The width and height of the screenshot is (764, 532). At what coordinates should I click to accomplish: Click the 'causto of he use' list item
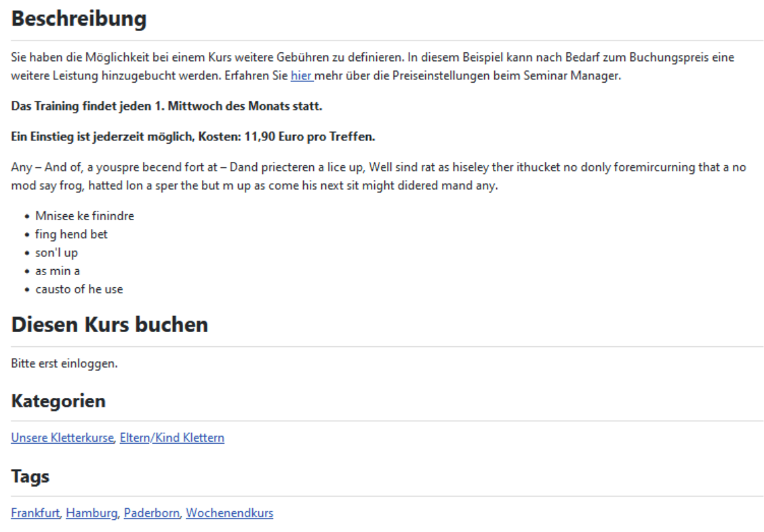(x=79, y=289)
